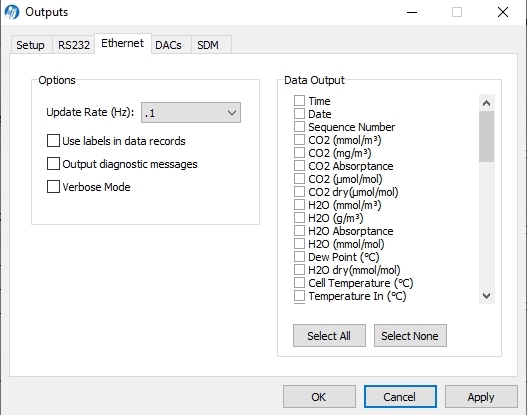Image resolution: width=527 pixels, height=415 pixels.
Task: Click Apply to save output settings
Action: click(x=481, y=397)
